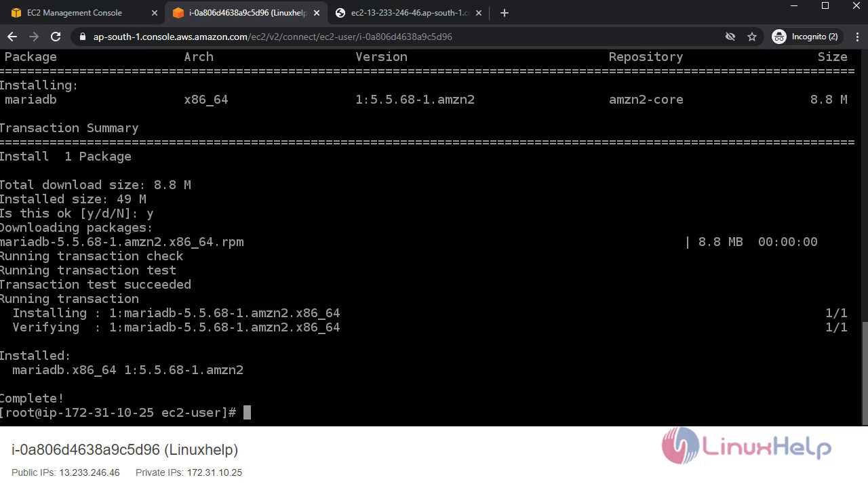Click the 'Version' column header
The image size is (868, 488).
pyautogui.click(x=381, y=57)
